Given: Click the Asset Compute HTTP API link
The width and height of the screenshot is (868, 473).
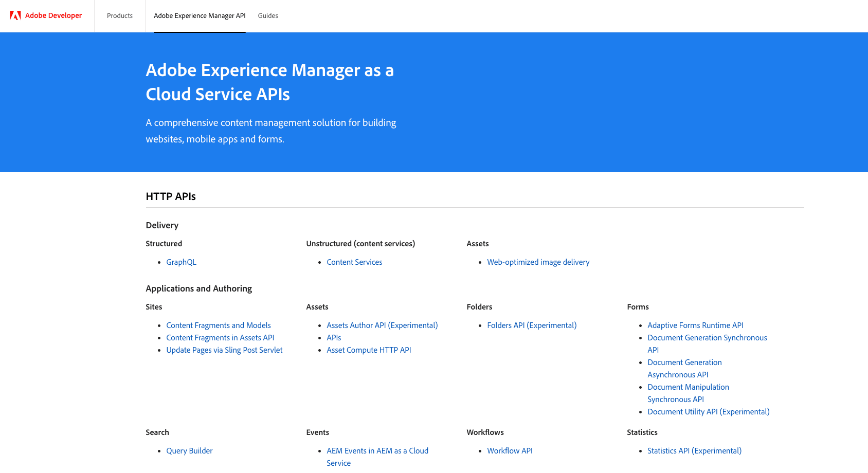Looking at the screenshot, I should point(369,350).
